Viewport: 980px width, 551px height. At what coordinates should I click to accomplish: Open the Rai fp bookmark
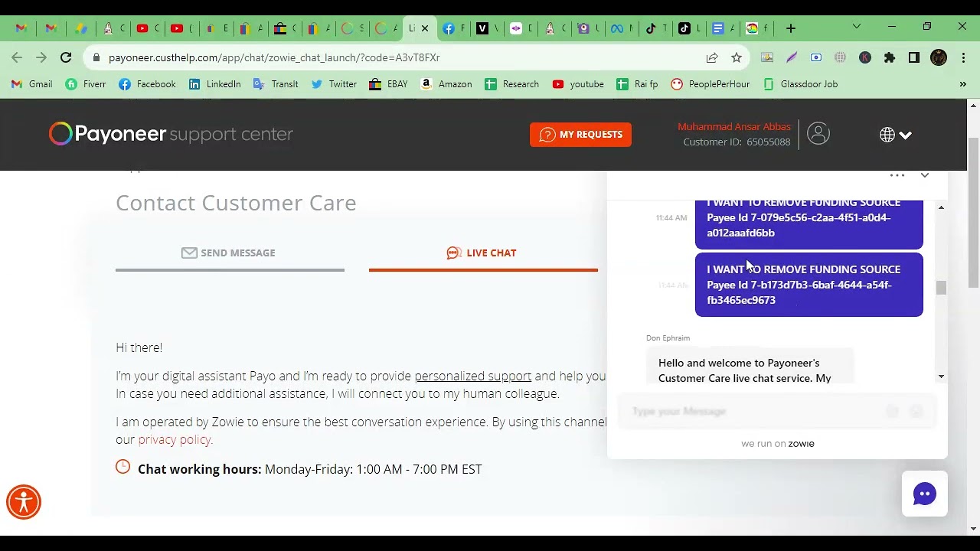tap(637, 84)
